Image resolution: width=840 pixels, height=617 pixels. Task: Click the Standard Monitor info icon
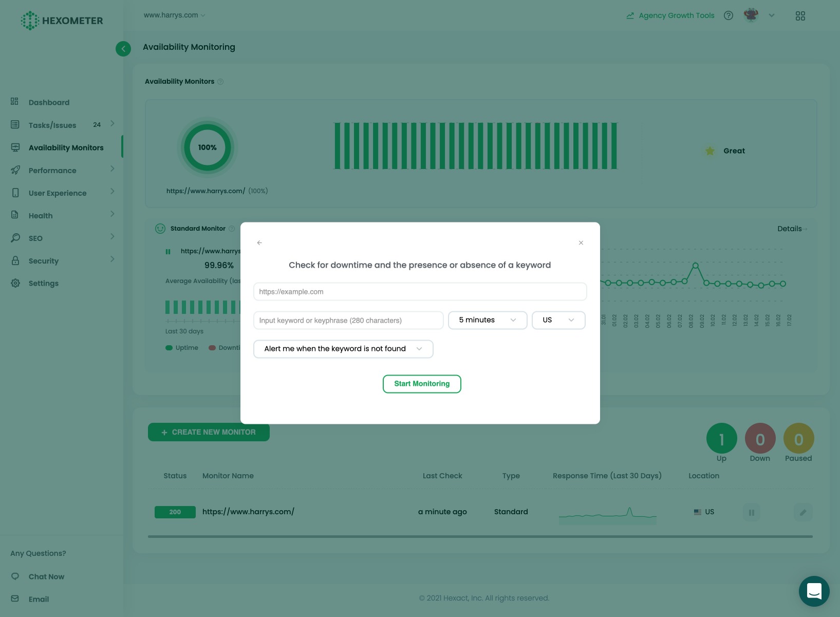[x=232, y=229]
